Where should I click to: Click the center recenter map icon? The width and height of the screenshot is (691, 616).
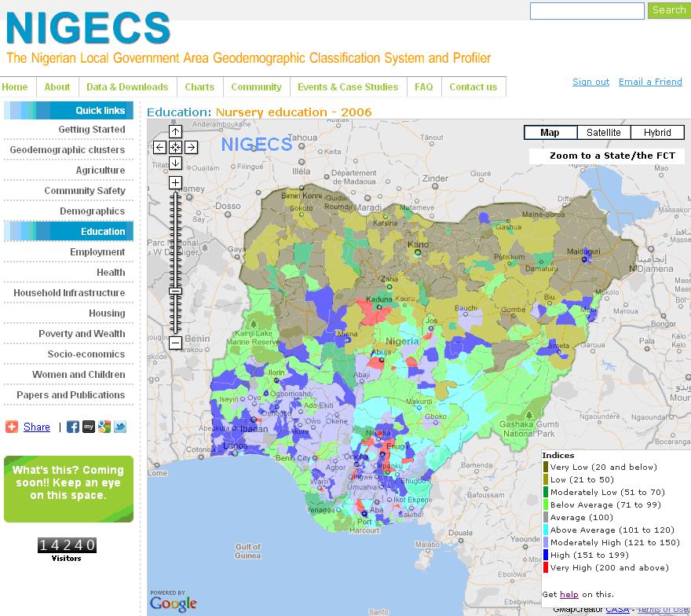(175, 147)
